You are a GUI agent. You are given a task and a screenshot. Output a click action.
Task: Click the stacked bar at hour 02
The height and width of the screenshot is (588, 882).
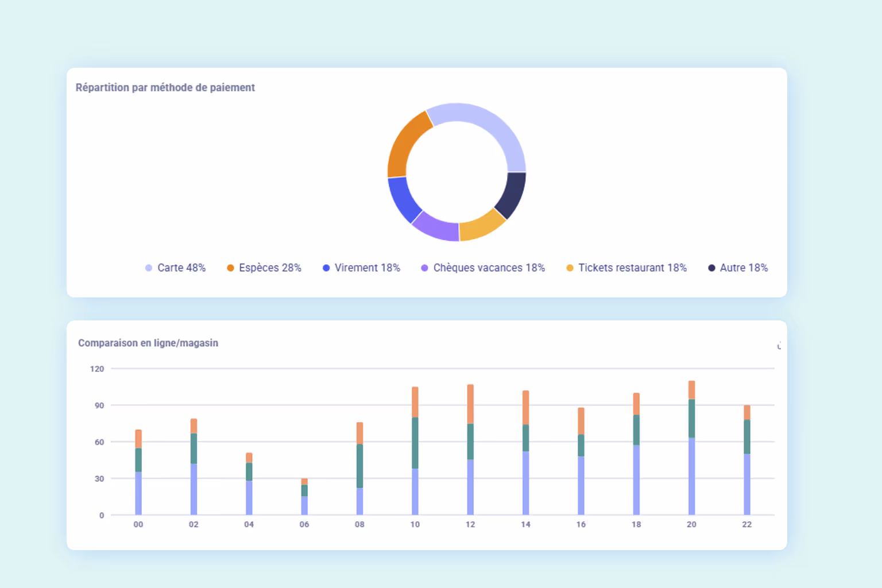click(x=194, y=467)
